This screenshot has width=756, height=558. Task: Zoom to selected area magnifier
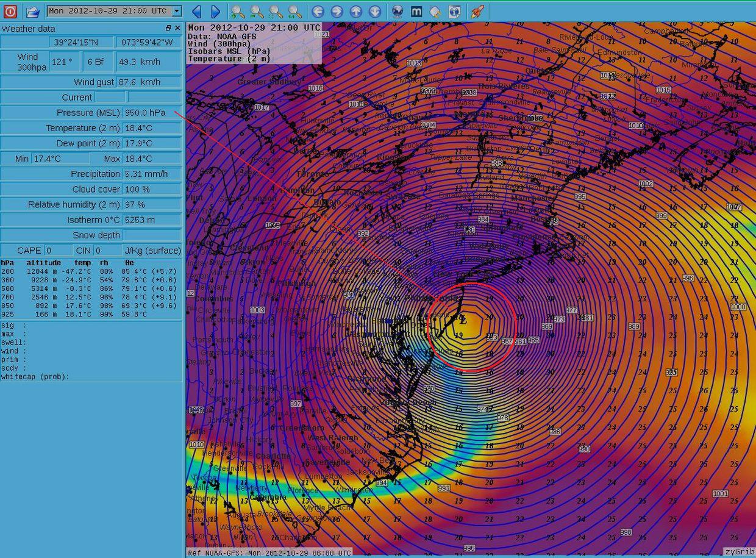pos(276,11)
